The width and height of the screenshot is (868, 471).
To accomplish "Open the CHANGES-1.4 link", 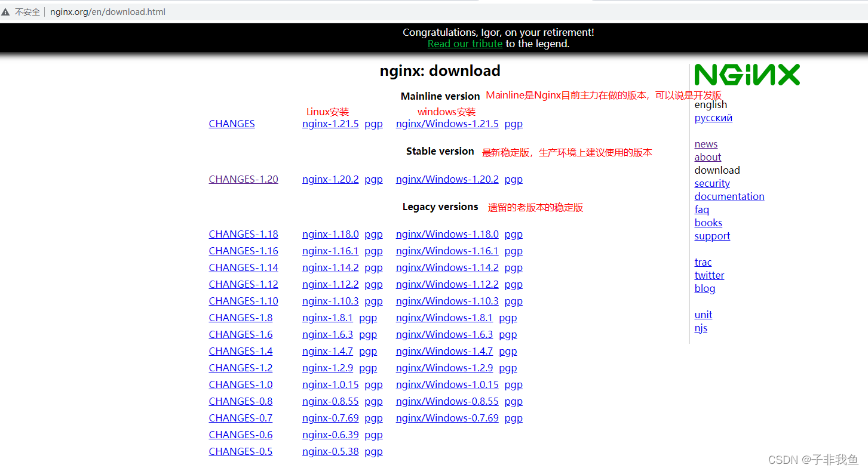I will point(240,351).
